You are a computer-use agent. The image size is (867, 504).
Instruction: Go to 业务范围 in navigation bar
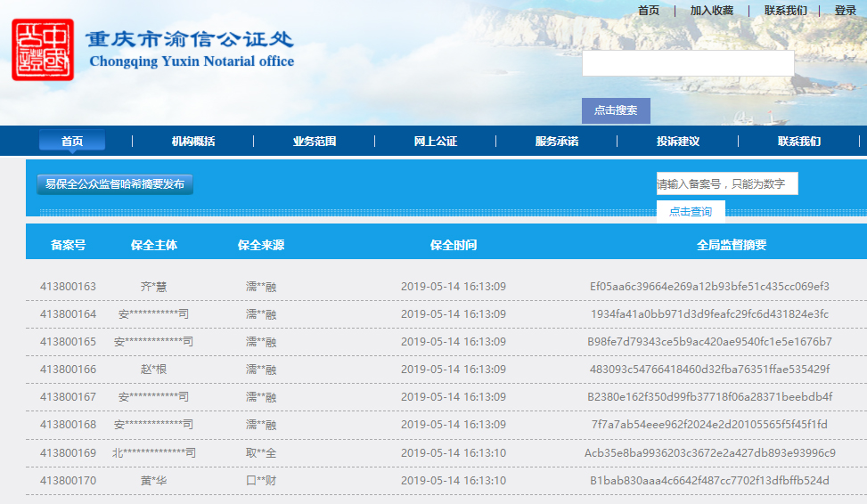[314, 141]
